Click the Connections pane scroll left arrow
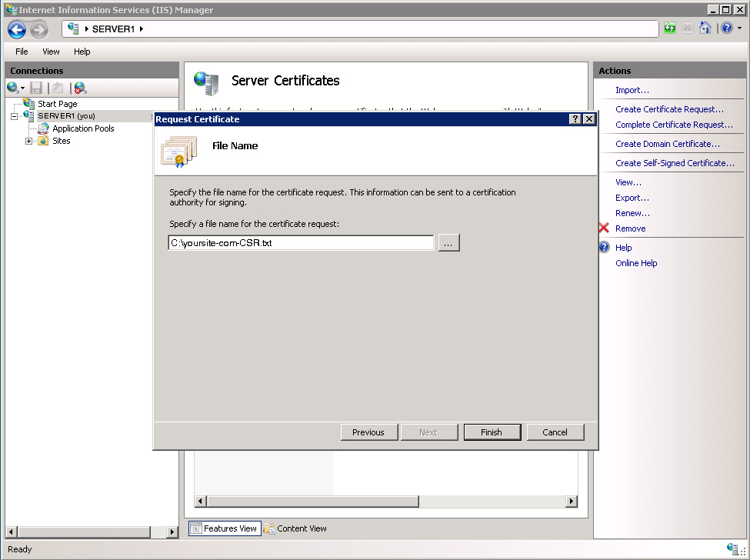Image resolution: width=750 pixels, height=560 pixels. tap(12, 532)
